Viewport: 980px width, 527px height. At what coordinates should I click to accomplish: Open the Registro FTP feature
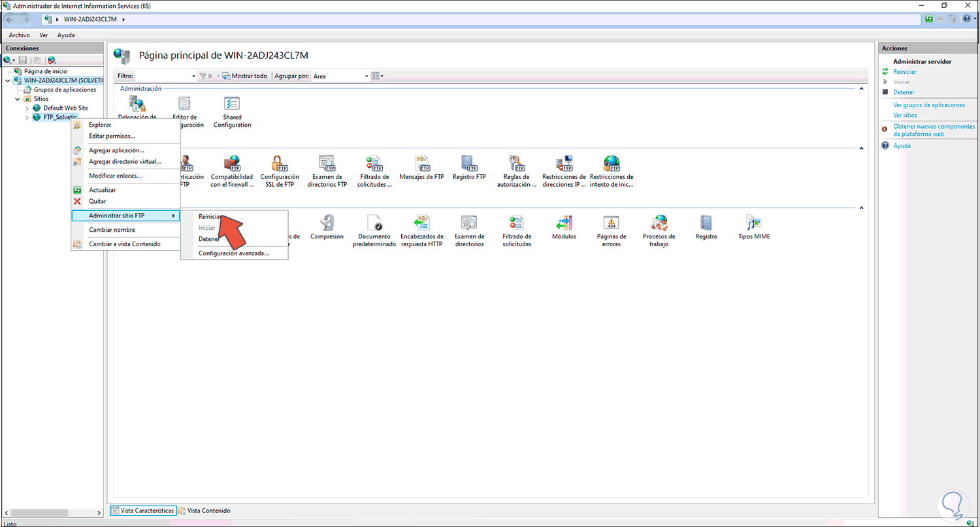(x=469, y=168)
